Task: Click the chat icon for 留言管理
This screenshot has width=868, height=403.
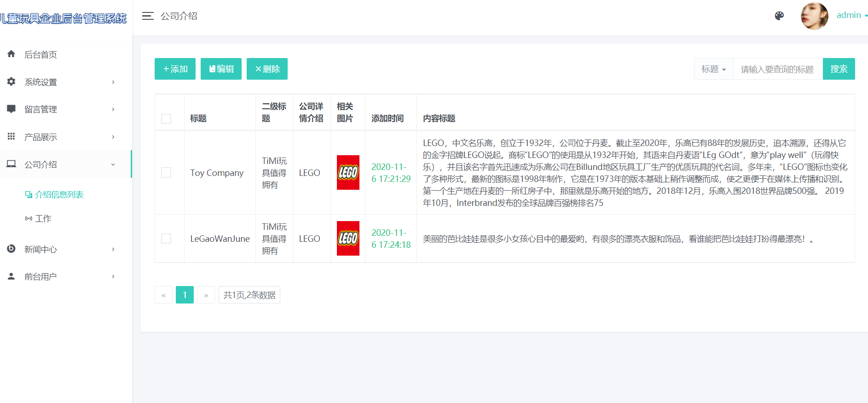Action: [12, 109]
